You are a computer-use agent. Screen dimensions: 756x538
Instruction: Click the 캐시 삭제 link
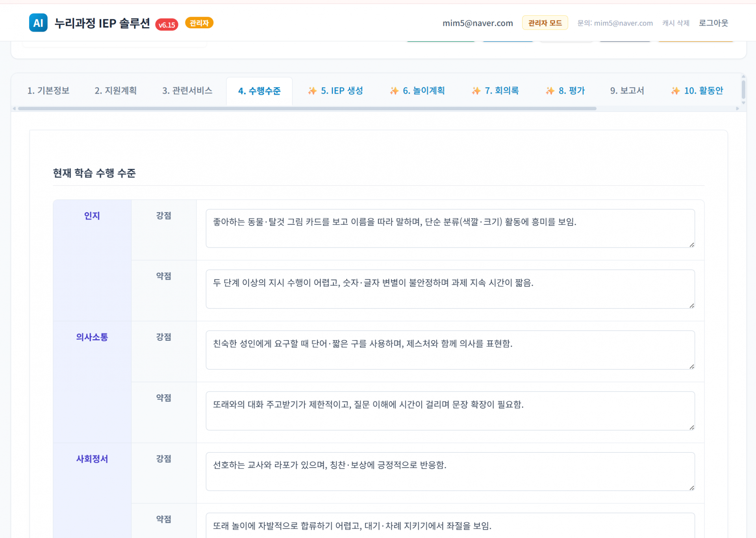(x=676, y=23)
